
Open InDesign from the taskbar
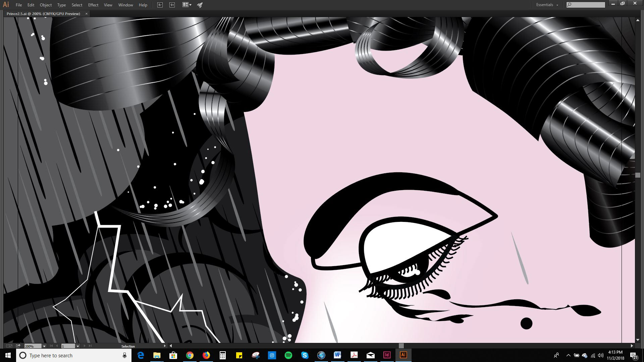coord(387,355)
